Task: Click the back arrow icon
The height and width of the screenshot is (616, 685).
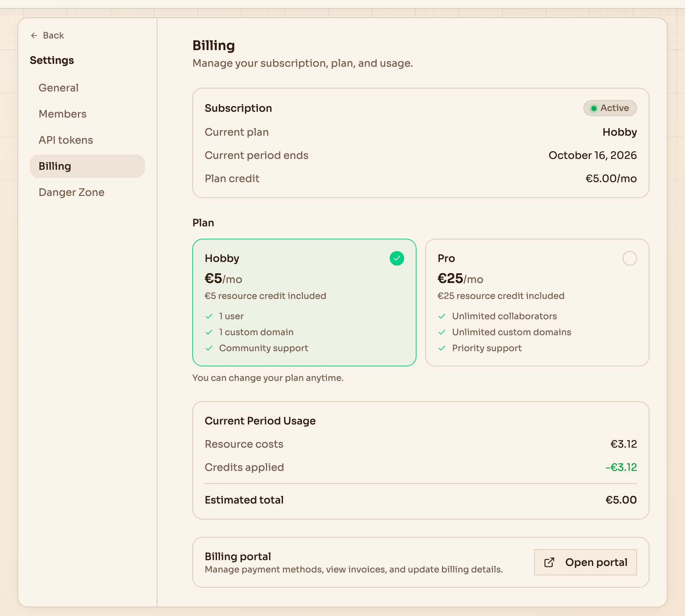Action: [x=34, y=36]
